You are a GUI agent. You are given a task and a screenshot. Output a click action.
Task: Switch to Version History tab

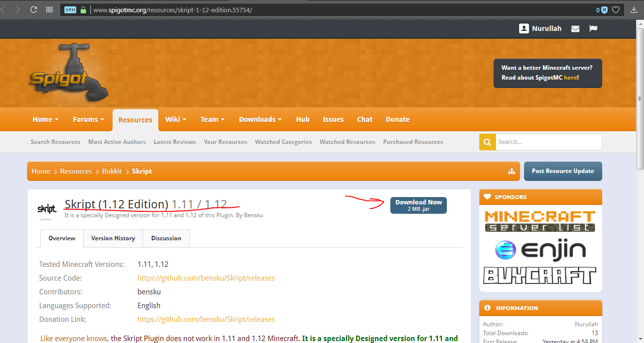point(113,238)
